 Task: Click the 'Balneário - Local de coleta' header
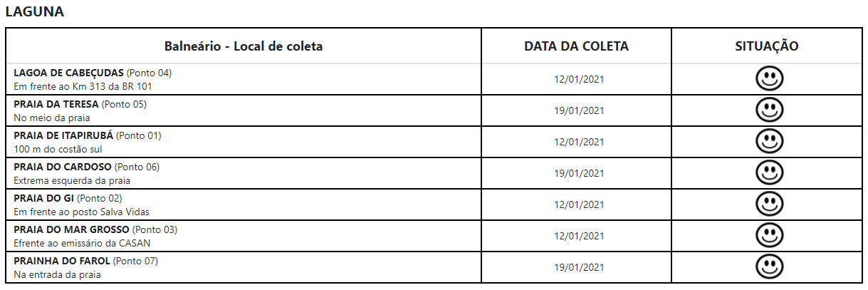click(244, 46)
